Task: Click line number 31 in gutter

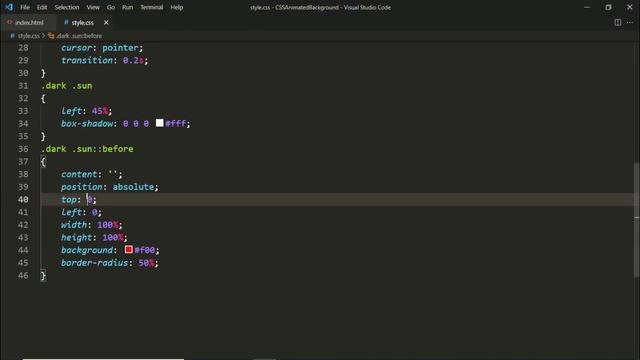Action: pos(23,86)
